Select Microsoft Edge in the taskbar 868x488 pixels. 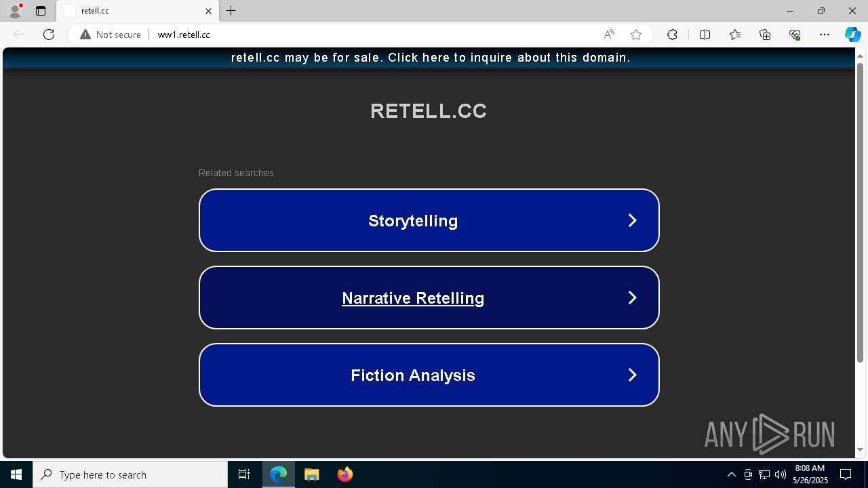point(279,474)
